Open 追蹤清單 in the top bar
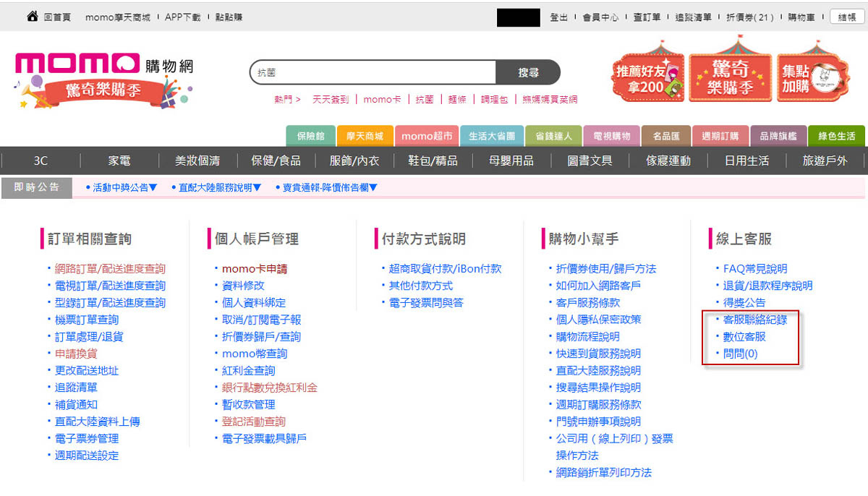The image size is (868, 496). [694, 17]
